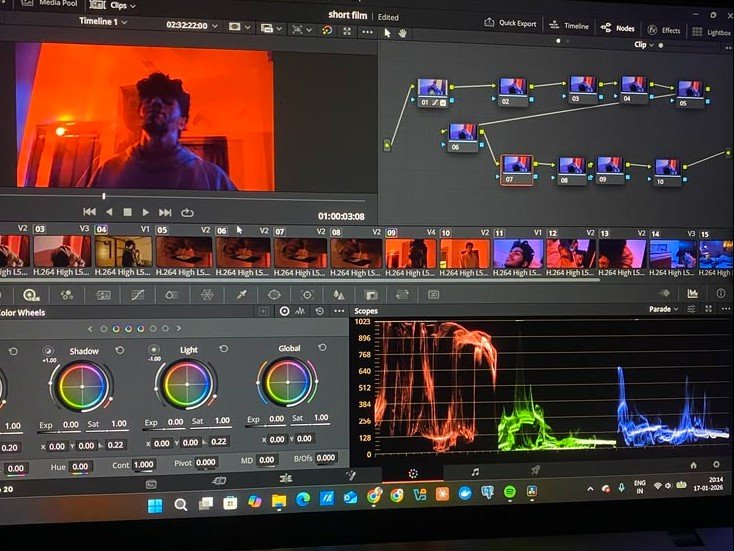Stop playback
This screenshot has height=551, width=734.
click(x=127, y=212)
